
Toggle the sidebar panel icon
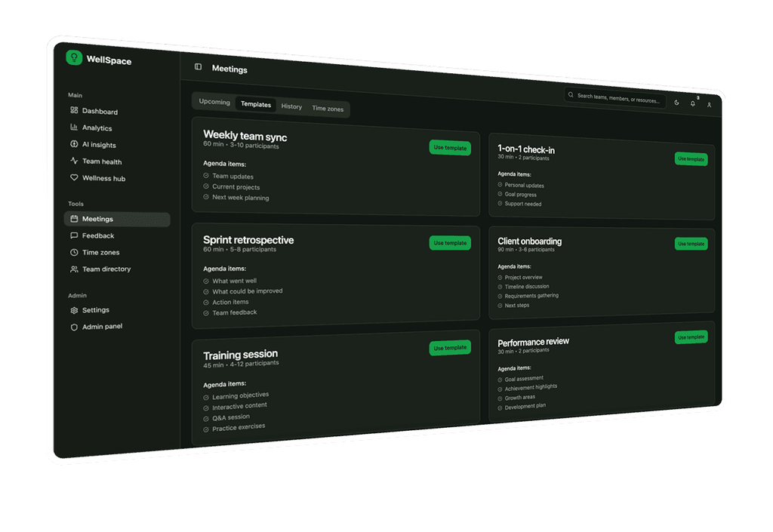point(199,66)
